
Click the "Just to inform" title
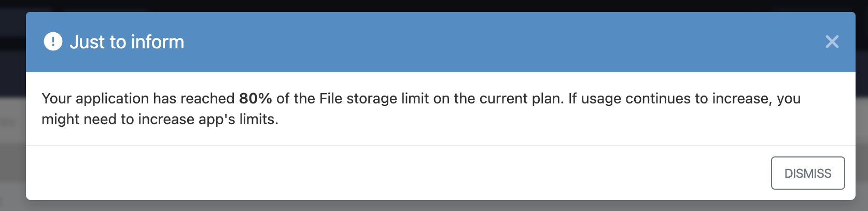tap(127, 42)
